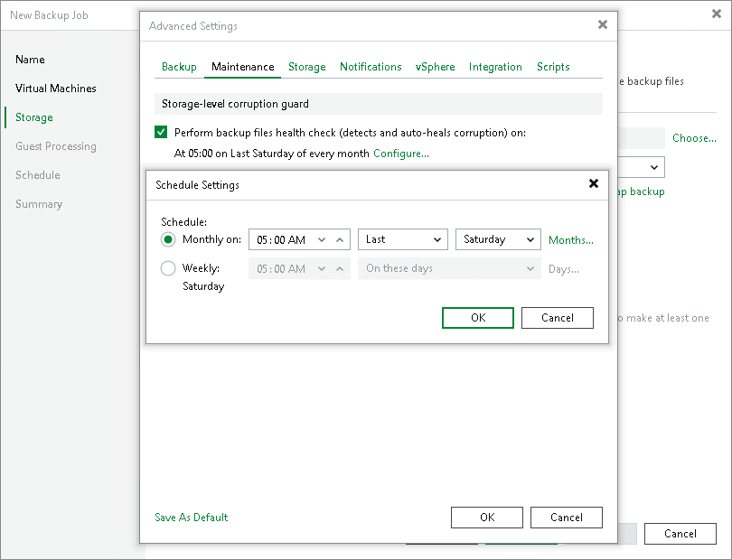
Task: Switch to the Scripts tab
Action: pos(553,67)
